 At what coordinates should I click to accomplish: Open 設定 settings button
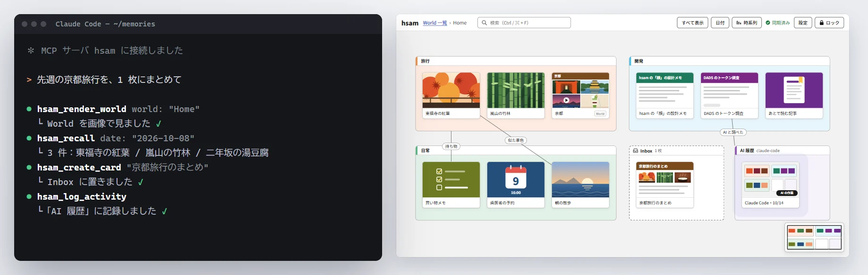tap(803, 23)
